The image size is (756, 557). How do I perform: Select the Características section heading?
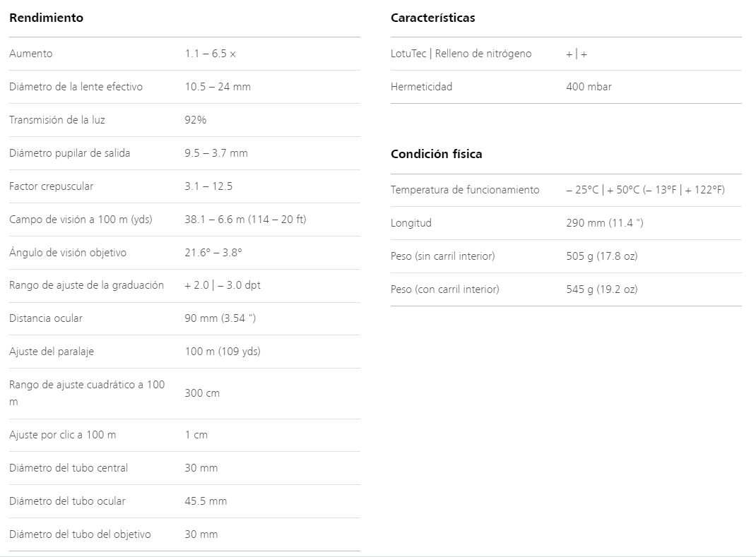[x=432, y=18]
